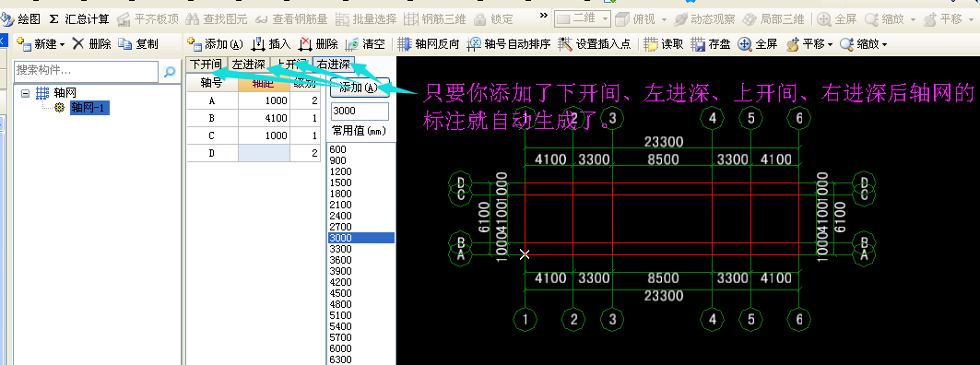
Task: Open the 二维 view mode dropdown
Action: [x=583, y=18]
